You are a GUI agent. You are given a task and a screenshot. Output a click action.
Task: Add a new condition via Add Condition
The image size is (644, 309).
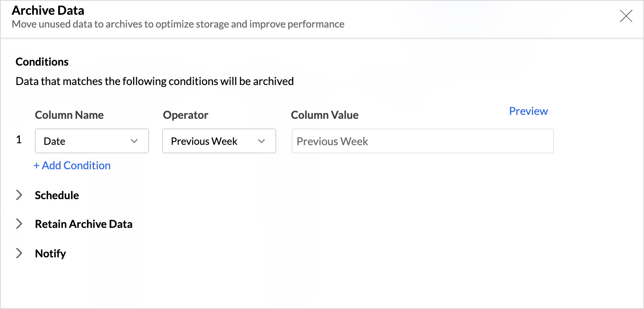pos(72,165)
